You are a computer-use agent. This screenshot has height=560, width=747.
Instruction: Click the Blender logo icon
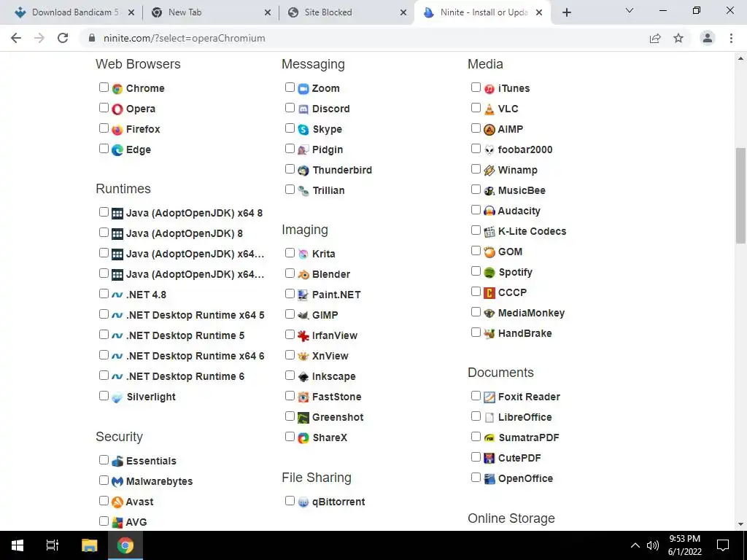click(303, 275)
